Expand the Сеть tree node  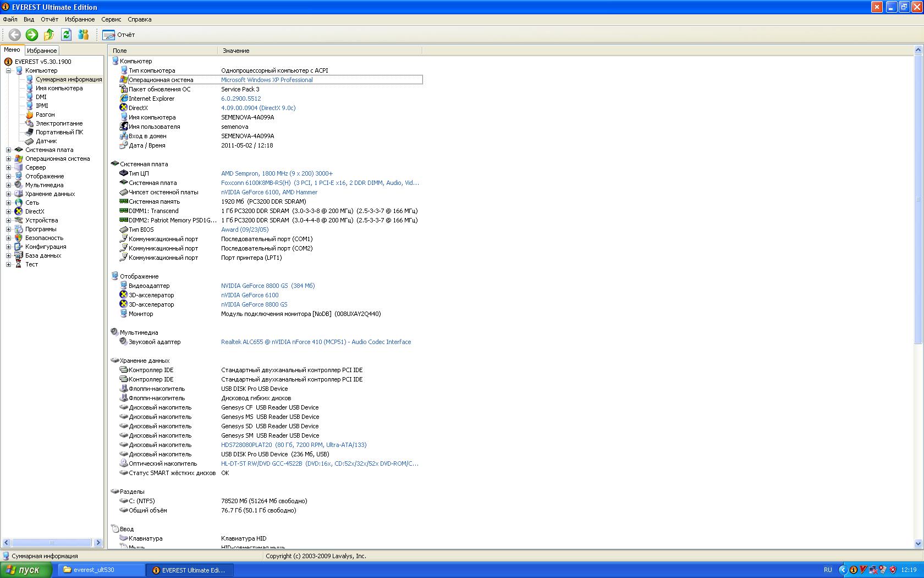coord(8,203)
